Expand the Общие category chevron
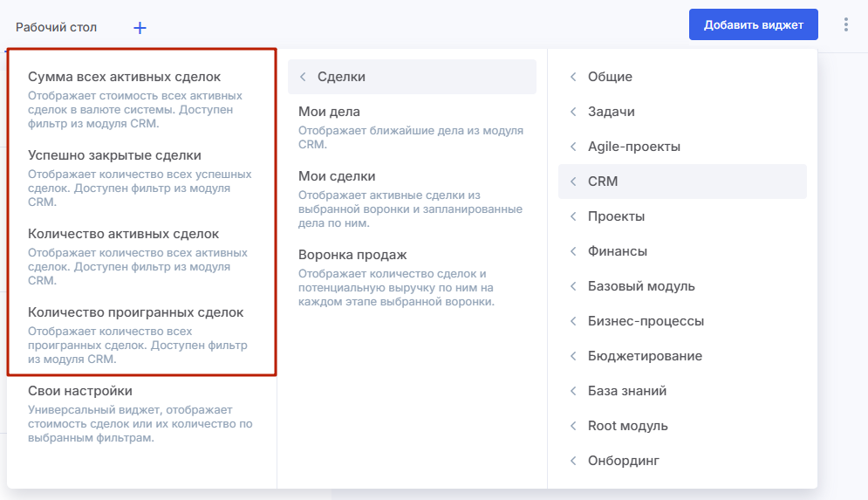Image resolution: width=868 pixels, height=500 pixels. tap(573, 77)
